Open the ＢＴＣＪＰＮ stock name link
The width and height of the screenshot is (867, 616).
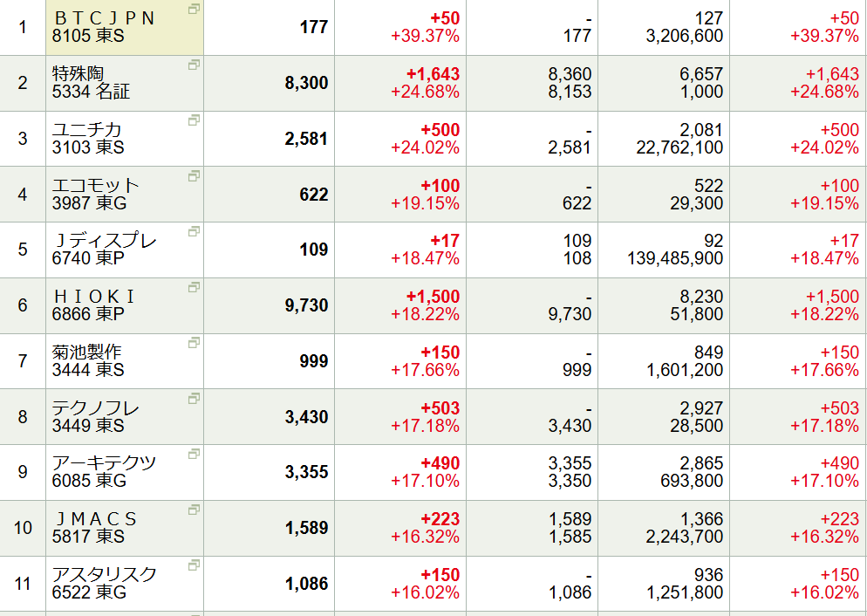pyautogui.click(x=104, y=18)
